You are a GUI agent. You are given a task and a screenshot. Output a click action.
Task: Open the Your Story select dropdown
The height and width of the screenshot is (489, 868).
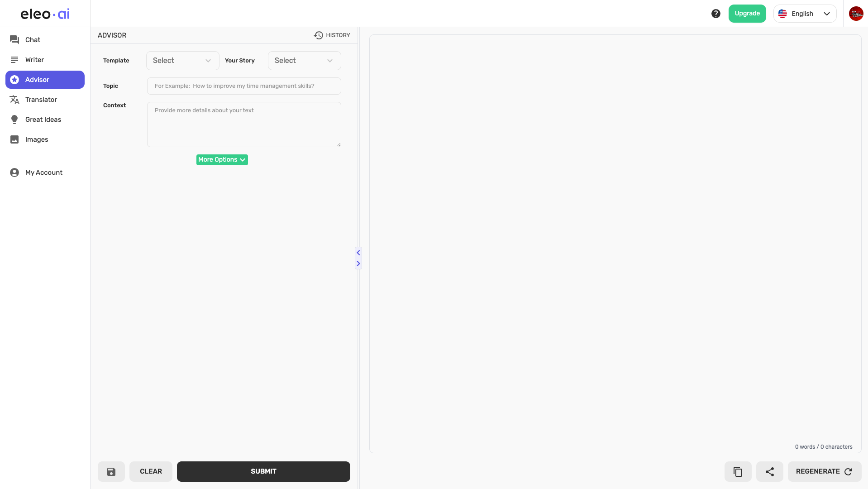point(304,60)
